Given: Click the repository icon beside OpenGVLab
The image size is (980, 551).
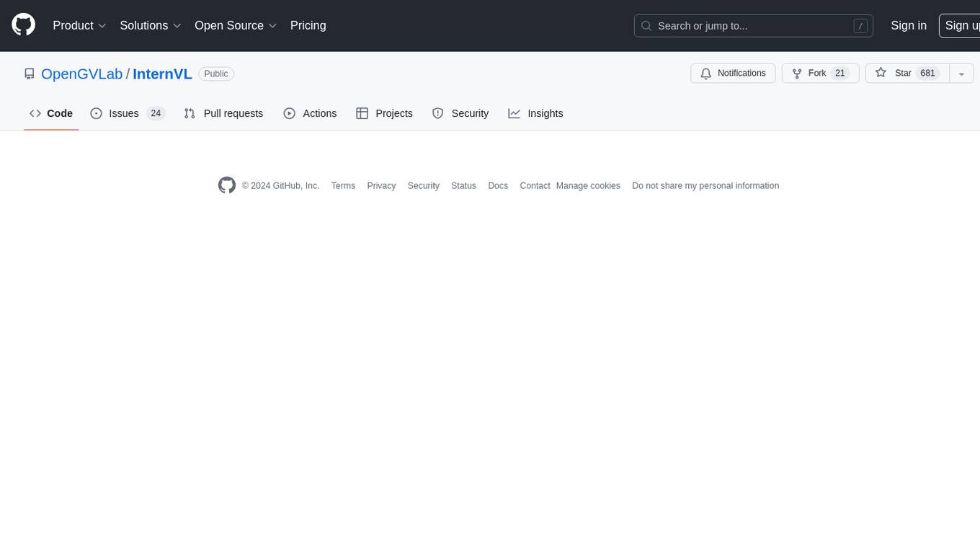Looking at the screenshot, I should point(30,74).
